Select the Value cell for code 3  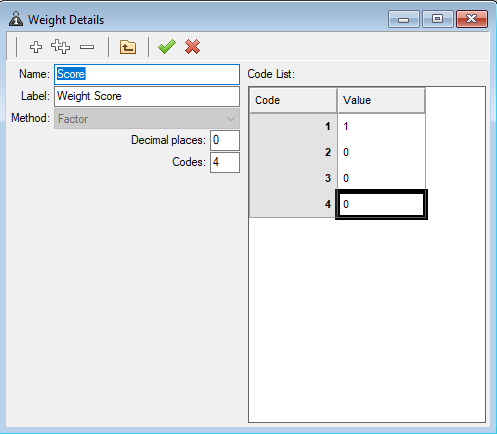point(381,178)
